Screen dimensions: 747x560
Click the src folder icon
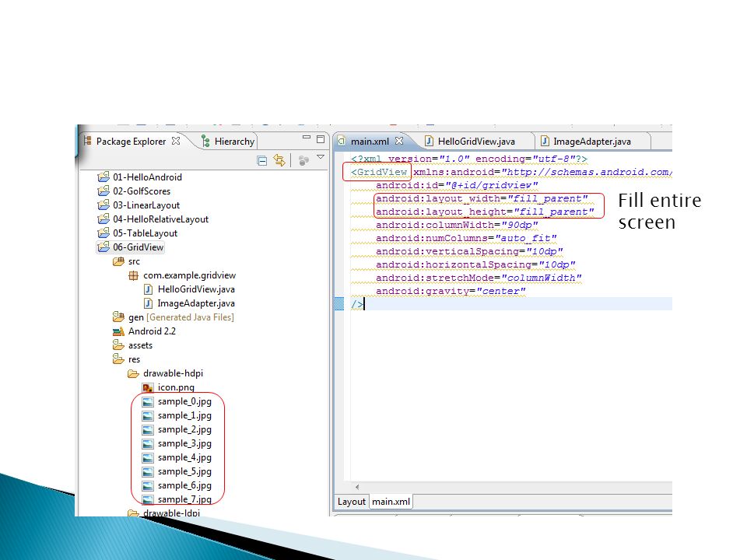118,261
